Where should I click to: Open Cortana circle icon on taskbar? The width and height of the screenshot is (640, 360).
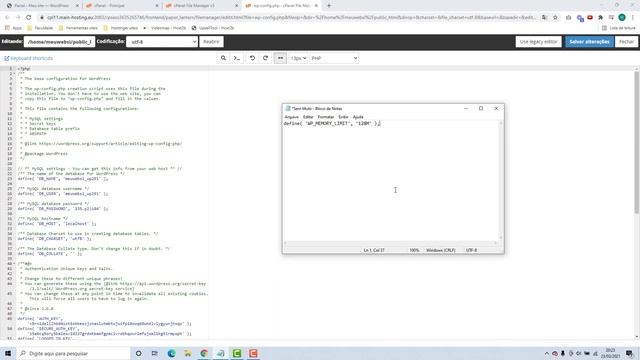[x=138, y=353]
